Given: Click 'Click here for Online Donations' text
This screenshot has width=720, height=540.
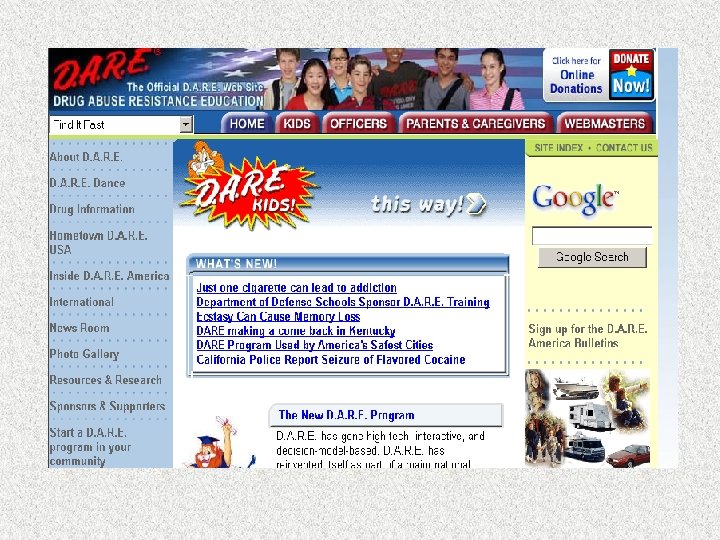Looking at the screenshot, I should pyautogui.click(x=576, y=75).
